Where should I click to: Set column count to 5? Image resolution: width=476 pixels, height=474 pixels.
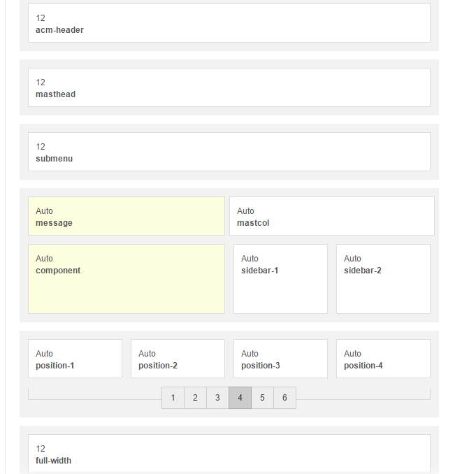(262, 398)
